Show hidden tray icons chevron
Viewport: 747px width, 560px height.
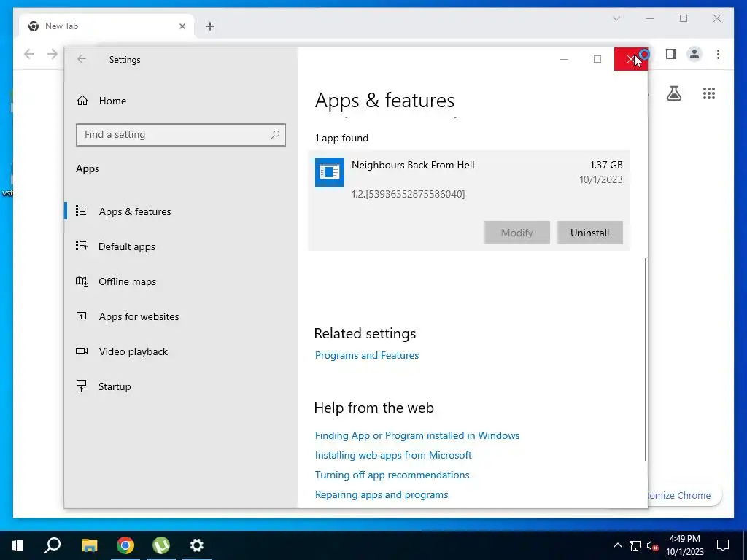pos(617,545)
